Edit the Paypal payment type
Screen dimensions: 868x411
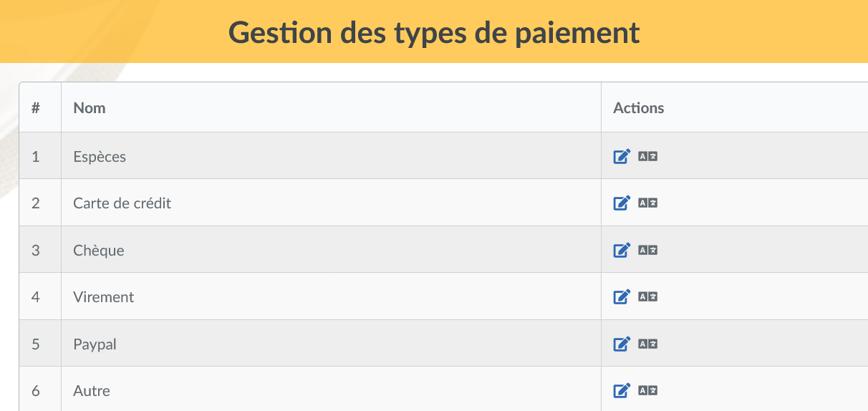622,344
